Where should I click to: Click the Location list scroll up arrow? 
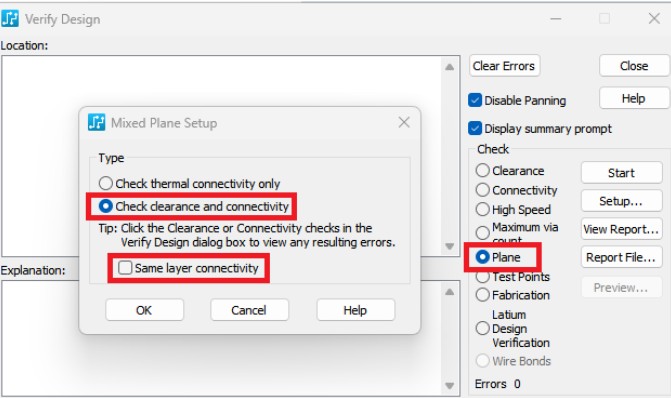click(449, 67)
